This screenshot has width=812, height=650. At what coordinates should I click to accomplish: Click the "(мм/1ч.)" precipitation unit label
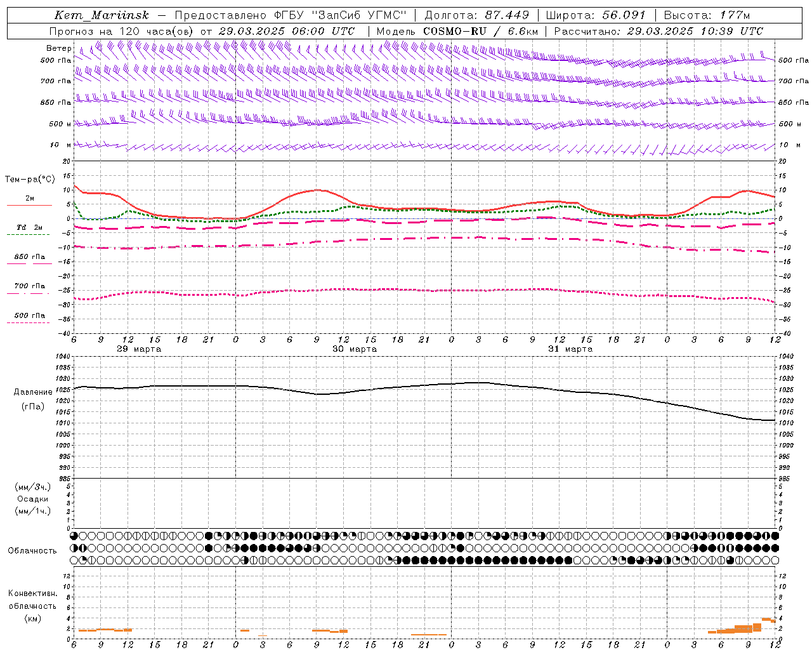pyautogui.click(x=33, y=511)
